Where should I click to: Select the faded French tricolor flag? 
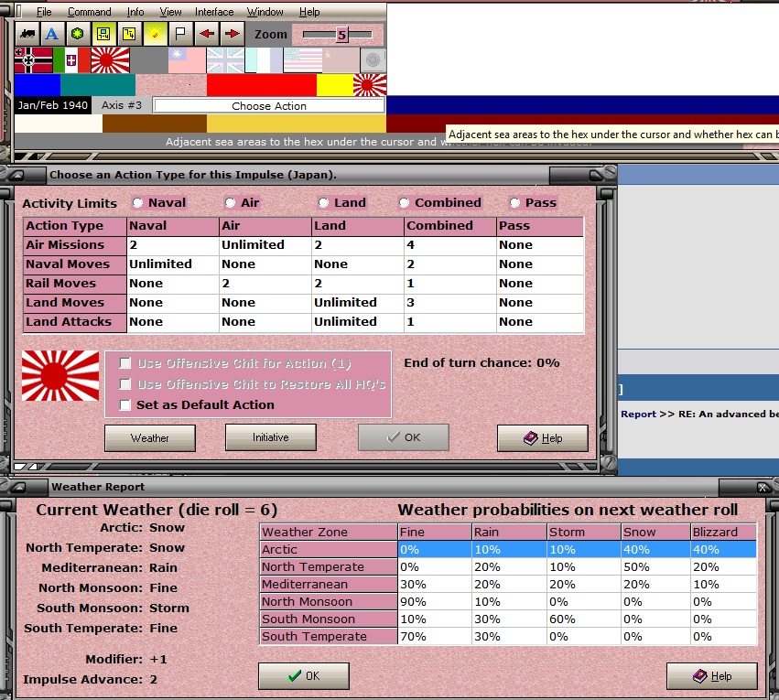coord(264,60)
